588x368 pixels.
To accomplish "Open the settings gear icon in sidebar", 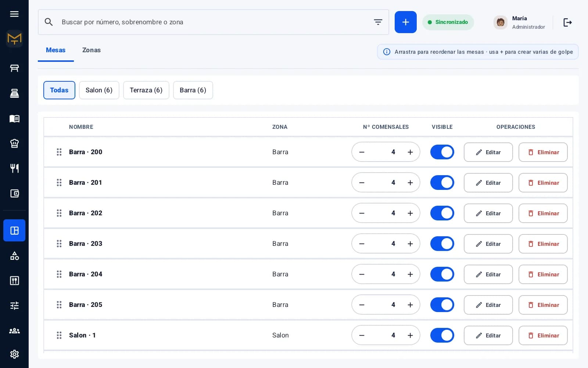I will tap(14, 354).
